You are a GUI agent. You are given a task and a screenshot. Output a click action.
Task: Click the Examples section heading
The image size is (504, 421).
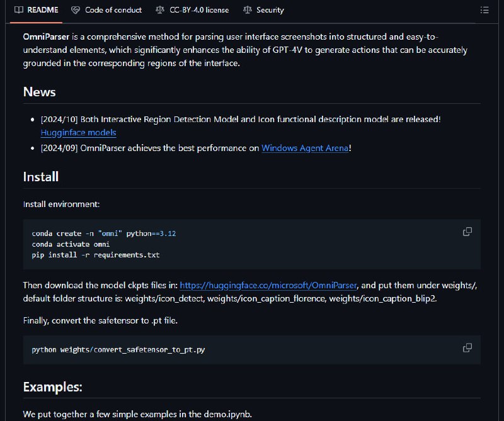pyautogui.click(x=53, y=387)
